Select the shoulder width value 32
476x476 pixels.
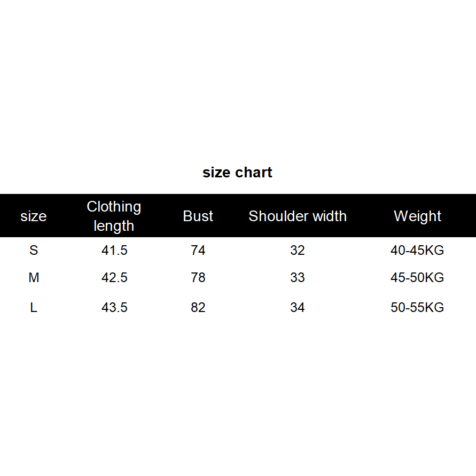297,250
